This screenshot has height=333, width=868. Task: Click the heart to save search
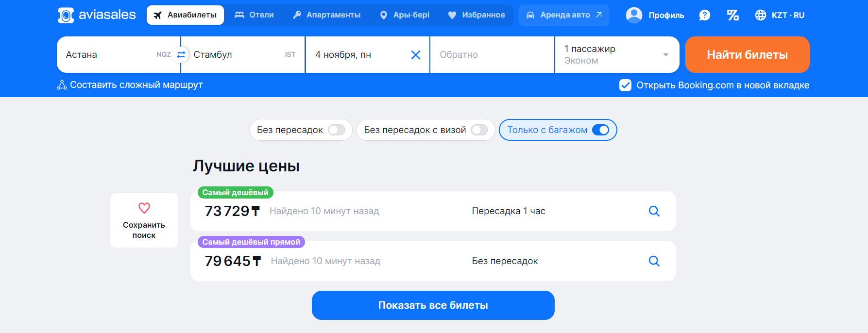(144, 208)
